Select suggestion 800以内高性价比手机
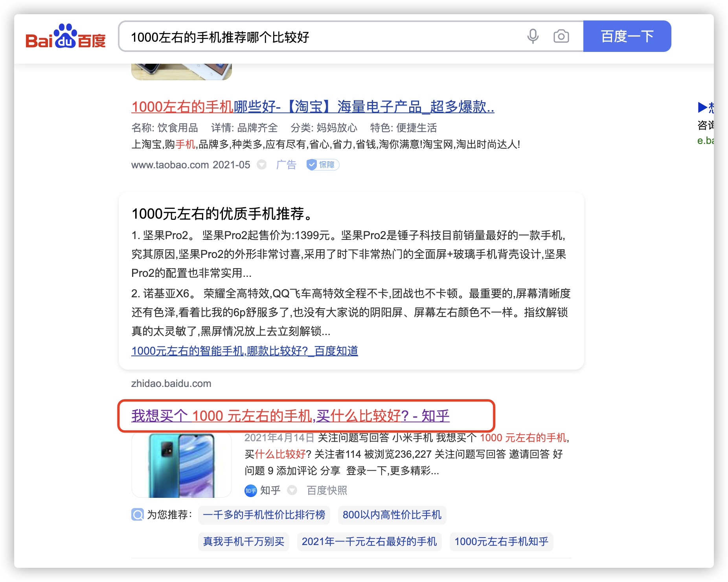 pos(392,515)
